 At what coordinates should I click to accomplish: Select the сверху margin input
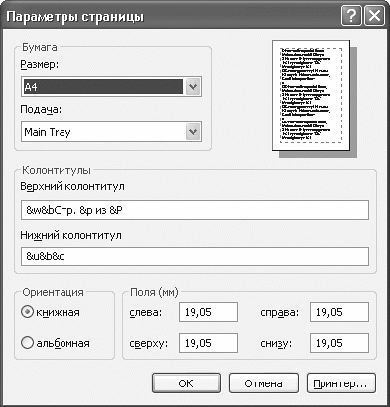(208, 343)
